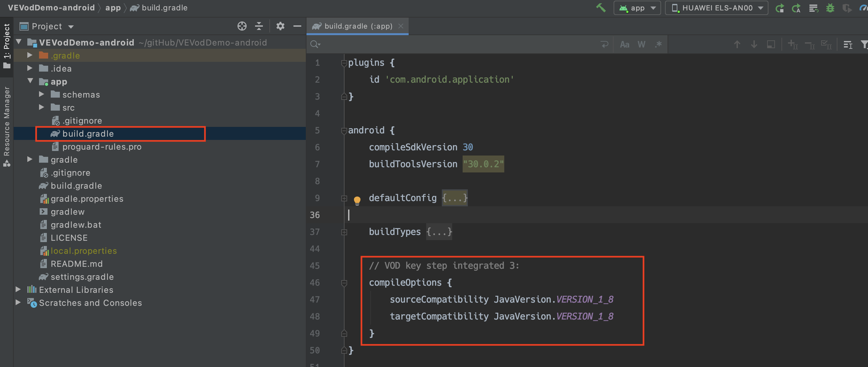
Task: Expand Scratches and Consoles node
Action: (18, 302)
